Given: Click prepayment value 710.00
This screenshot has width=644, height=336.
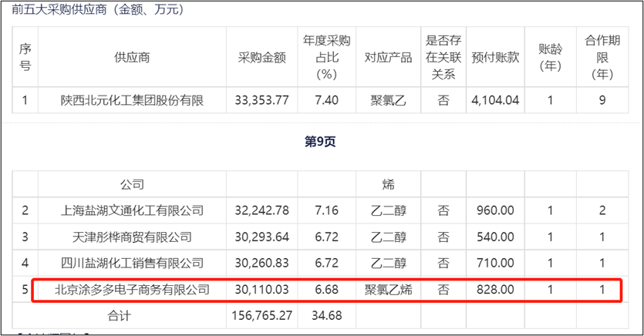Looking at the screenshot, I should pyautogui.click(x=495, y=263).
